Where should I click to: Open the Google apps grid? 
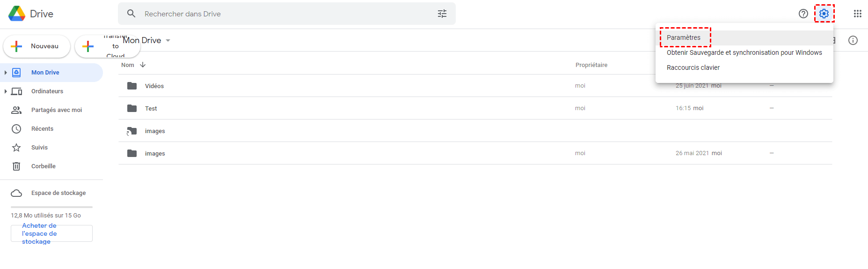tap(857, 14)
